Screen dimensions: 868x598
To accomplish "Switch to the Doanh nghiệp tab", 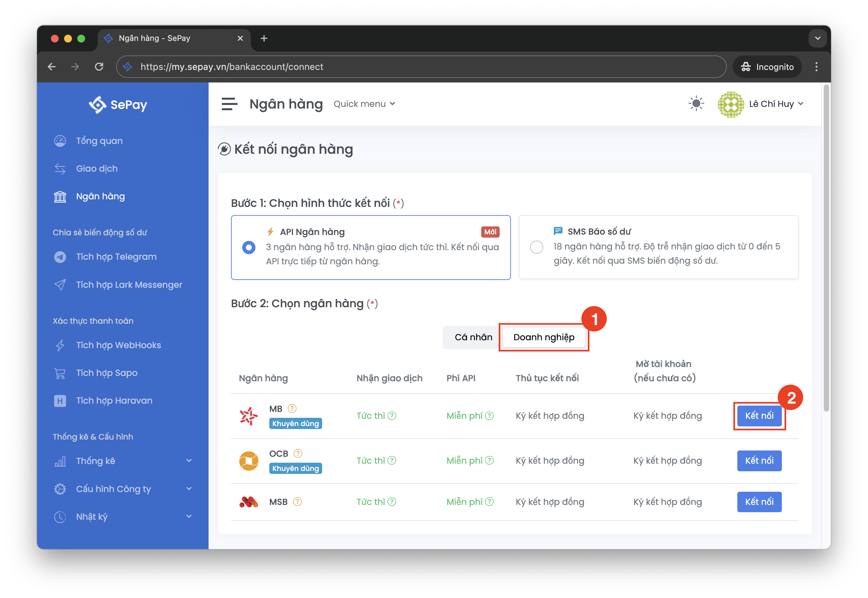I will point(544,337).
